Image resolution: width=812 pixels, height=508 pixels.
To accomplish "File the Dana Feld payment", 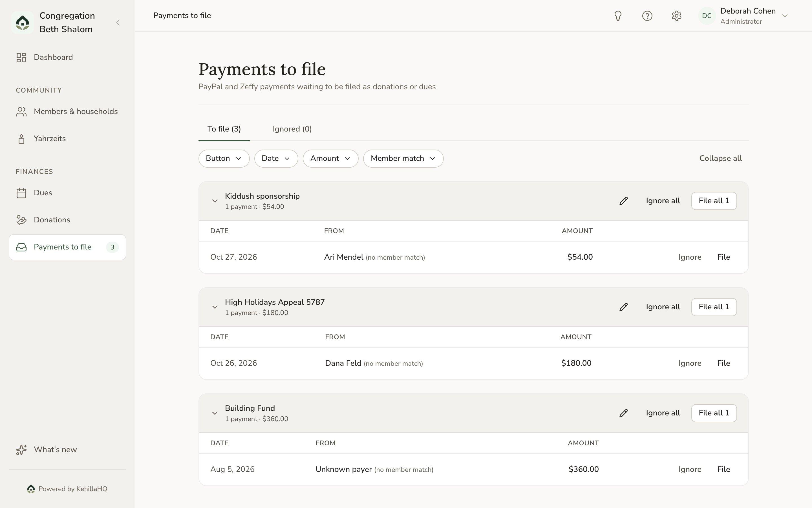I will point(723,364).
